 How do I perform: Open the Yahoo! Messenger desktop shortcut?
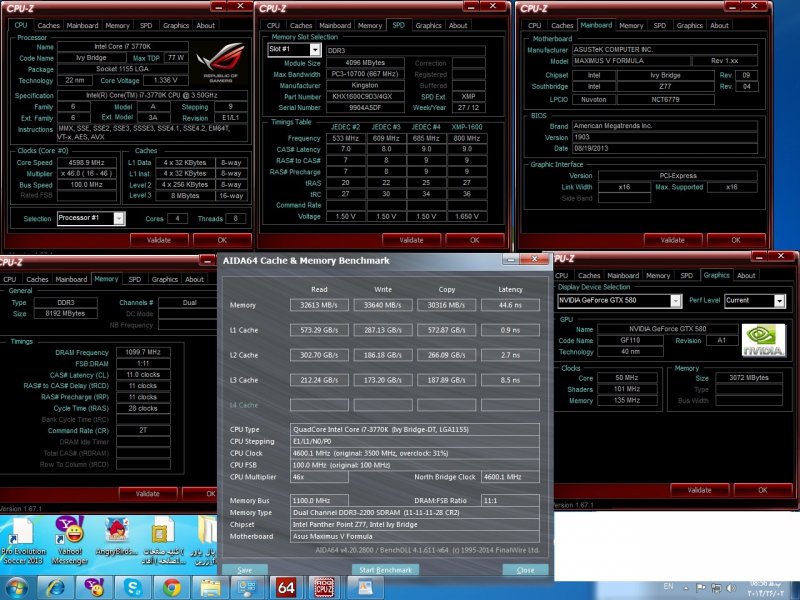(70, 541)
